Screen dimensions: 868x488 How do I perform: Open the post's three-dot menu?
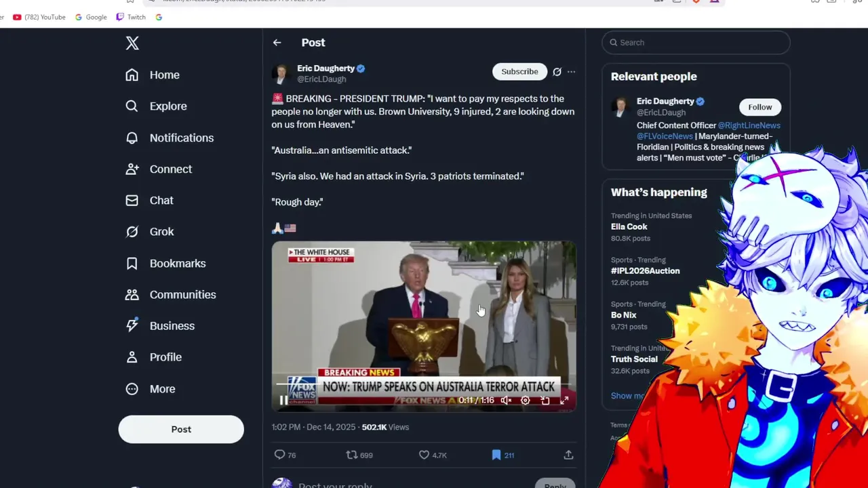571,72
